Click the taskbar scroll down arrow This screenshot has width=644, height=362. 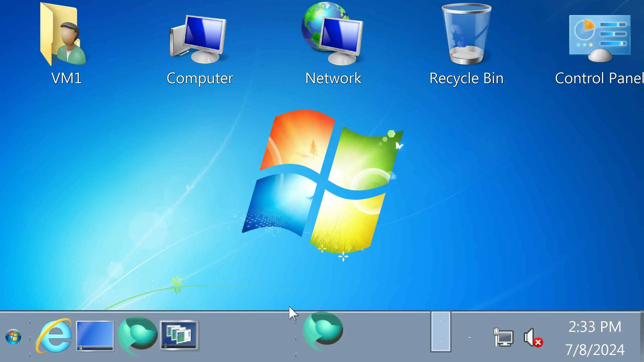(441, 342)
